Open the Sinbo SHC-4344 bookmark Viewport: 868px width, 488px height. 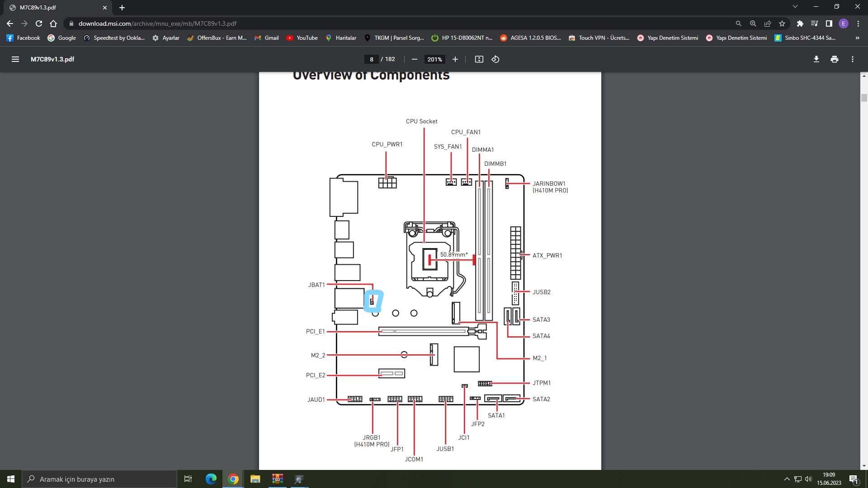click(x=805, y=38)
